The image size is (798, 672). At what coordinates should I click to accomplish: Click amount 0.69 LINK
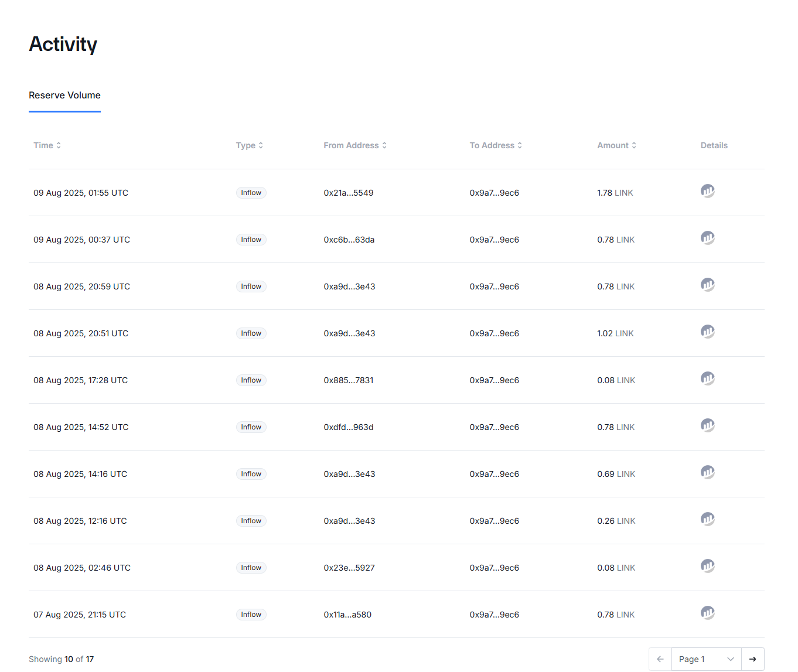(x=616, y=474)
